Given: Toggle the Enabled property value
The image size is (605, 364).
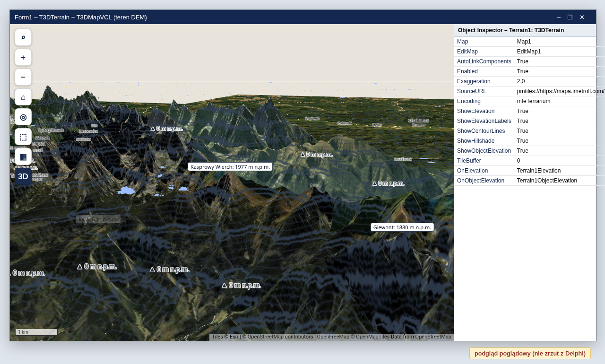Looking at the screenshot, I should pyautogui.click(x=523, y=71).
